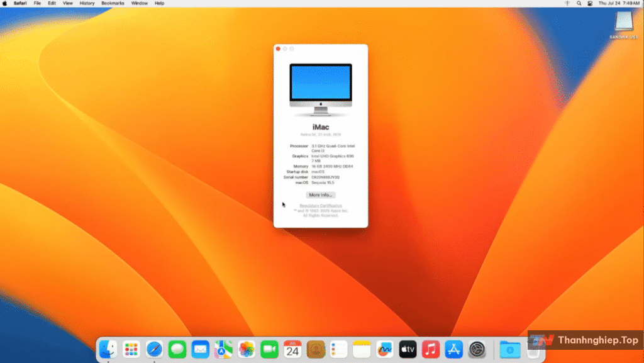Screen dimensions: 644x363
Task: Open the Regulatory Certification link
Action: (x=321, y=206)
